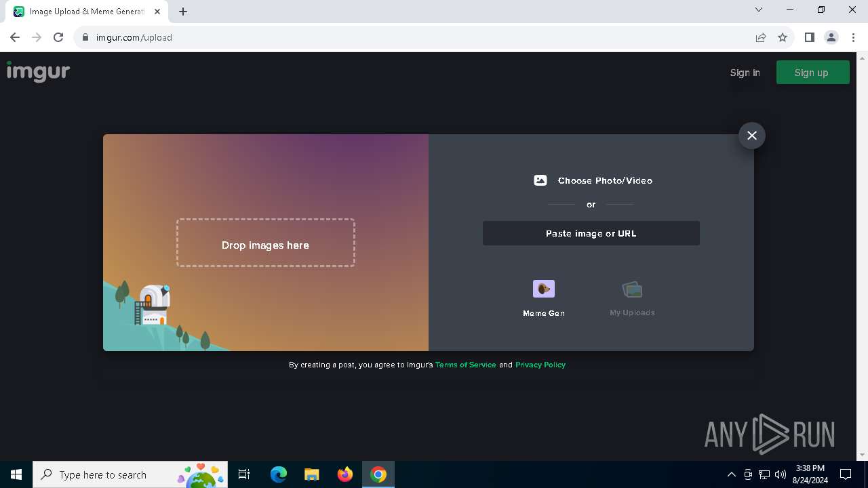Toggle Chrome side panel

point(809,37)
